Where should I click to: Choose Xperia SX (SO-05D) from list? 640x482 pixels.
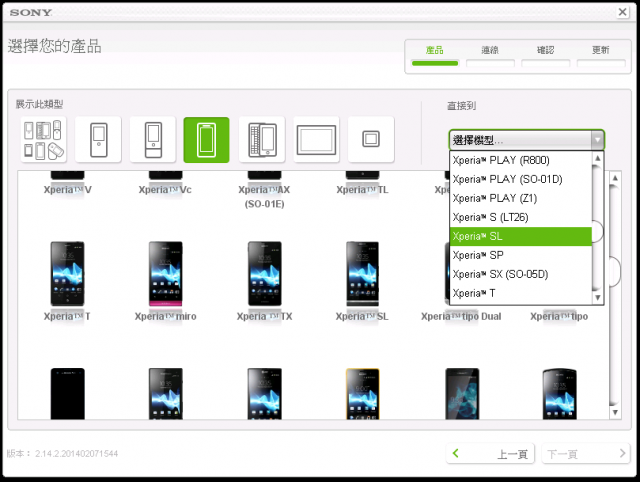coord(521,274)
